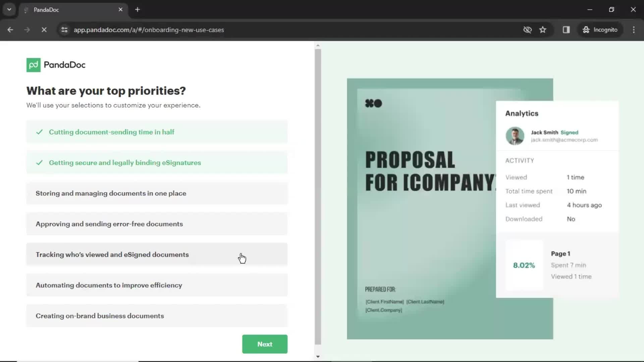Click the browser settings menu icon
644x362 pixels.
click(633, 29)
